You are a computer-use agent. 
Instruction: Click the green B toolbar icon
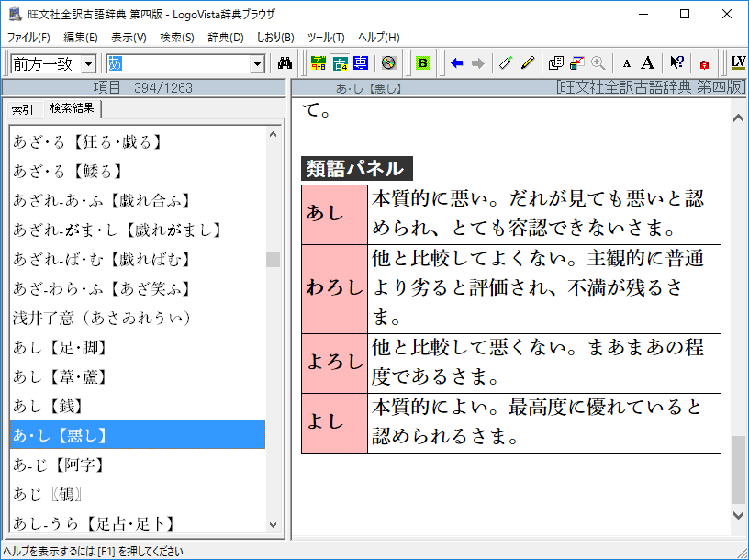pyautogui.click(x=423, y=62)
